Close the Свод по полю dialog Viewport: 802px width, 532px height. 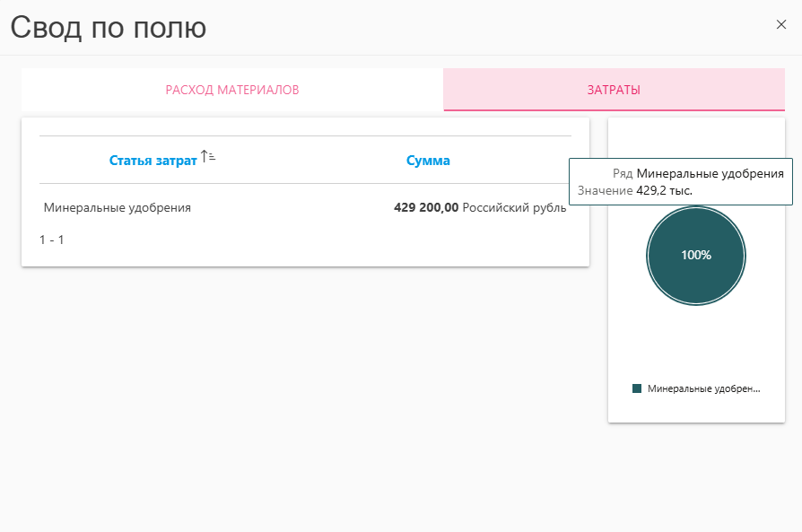(x=780, y=25)
